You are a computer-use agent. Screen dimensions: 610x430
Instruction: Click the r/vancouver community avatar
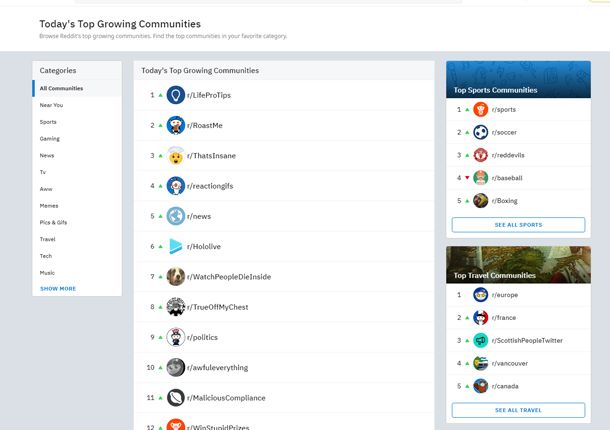pos(480,363)
